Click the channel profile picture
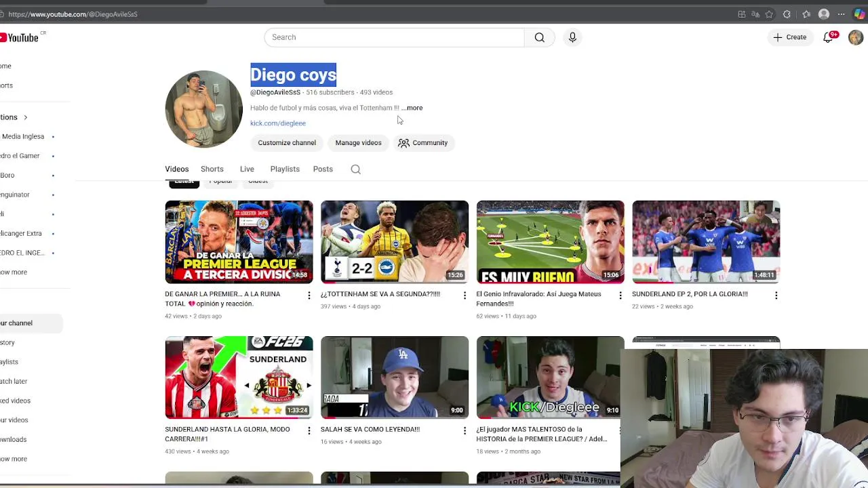Viewport: 868px width, 488px height. point(203,109)
